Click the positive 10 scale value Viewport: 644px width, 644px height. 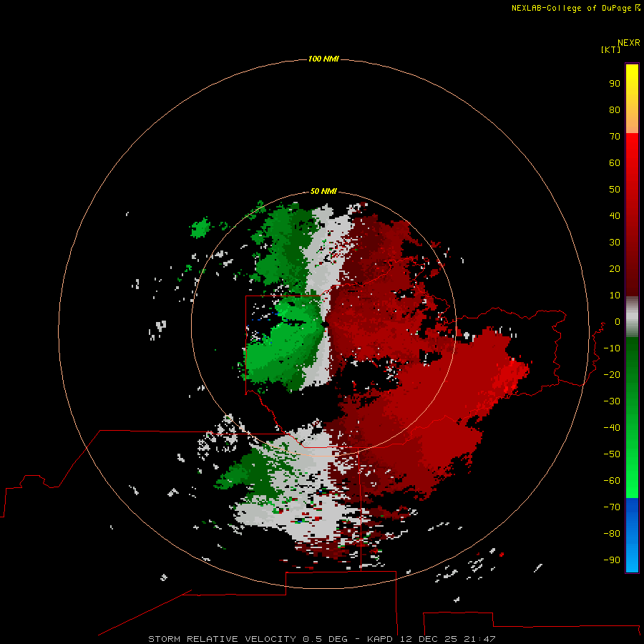pos(615,296)
